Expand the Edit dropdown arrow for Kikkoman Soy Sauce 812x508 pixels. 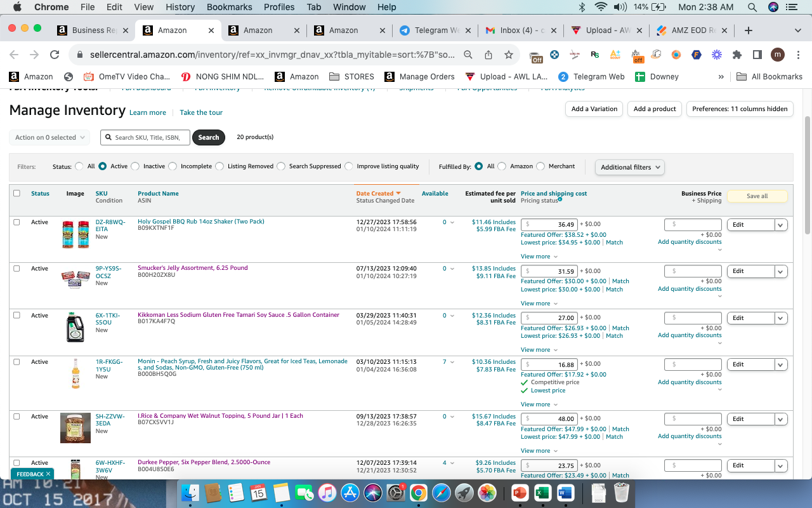[781, 318]
